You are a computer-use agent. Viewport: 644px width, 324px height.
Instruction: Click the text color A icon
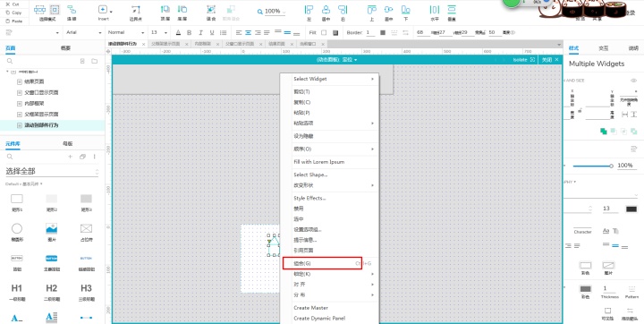pyautogui.click(x=178, y=32)
